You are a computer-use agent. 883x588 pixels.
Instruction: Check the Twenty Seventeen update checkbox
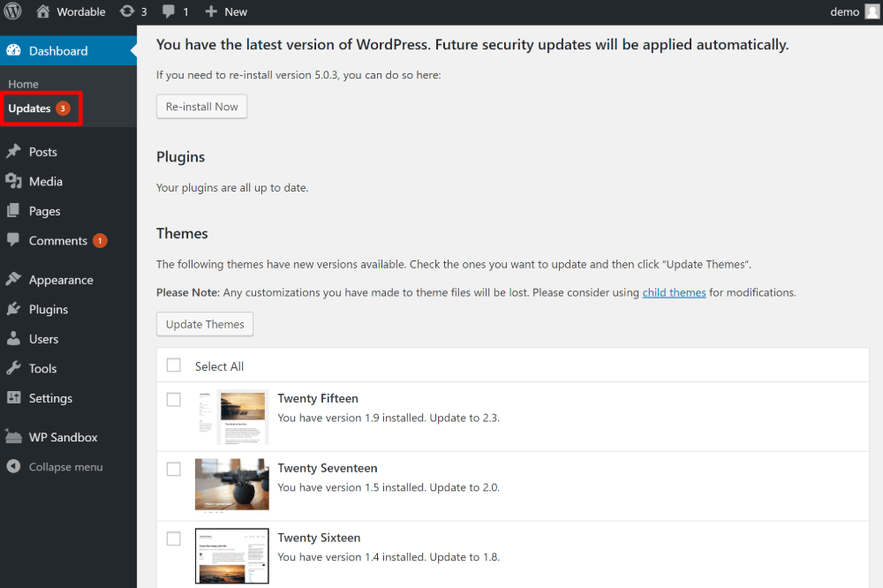pos(173,469)
